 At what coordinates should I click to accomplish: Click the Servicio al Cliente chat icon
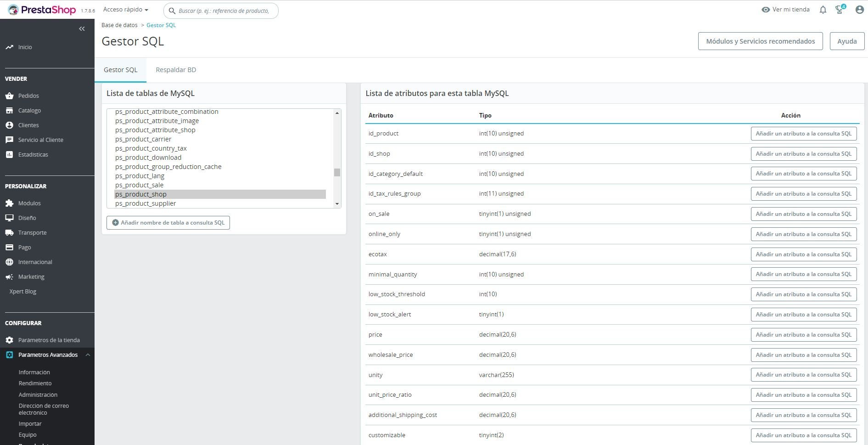pyautogui.click(x=9, y=140)
